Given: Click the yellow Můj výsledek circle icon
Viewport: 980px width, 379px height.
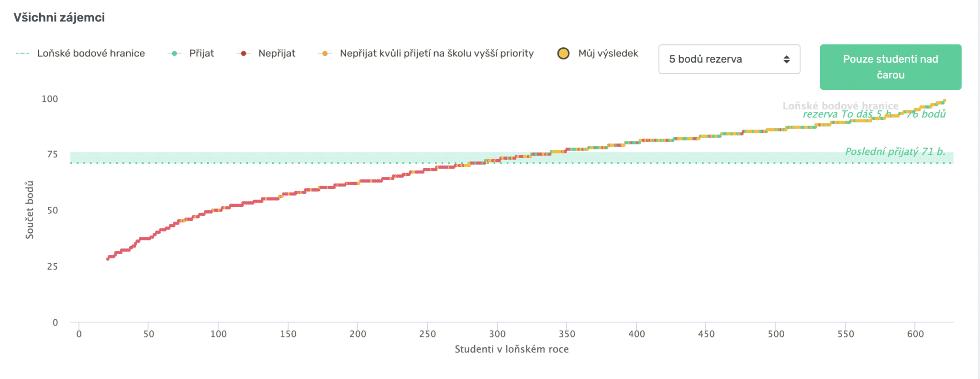Looking at the screenshot, I should pos(563,54).
